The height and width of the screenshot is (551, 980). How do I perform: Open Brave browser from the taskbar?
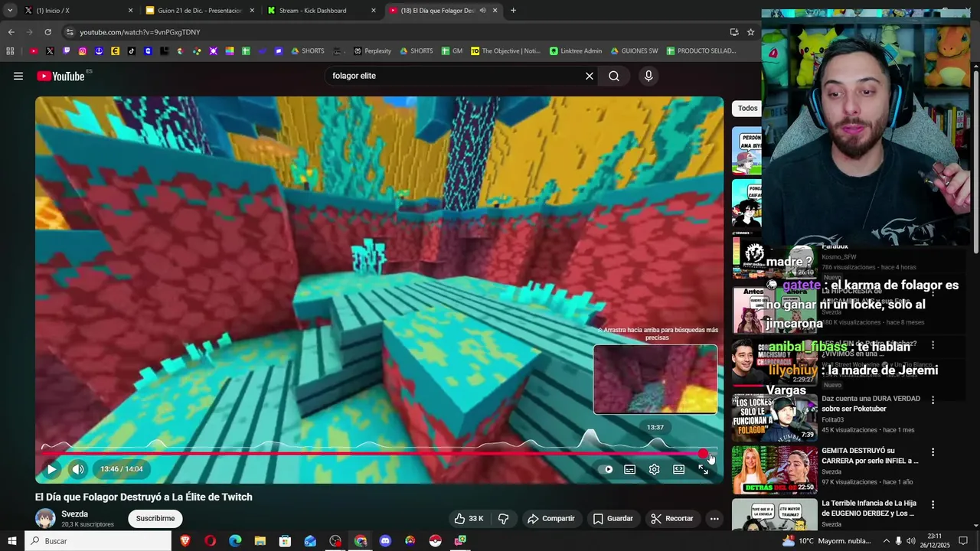click(x=185, y=541)
